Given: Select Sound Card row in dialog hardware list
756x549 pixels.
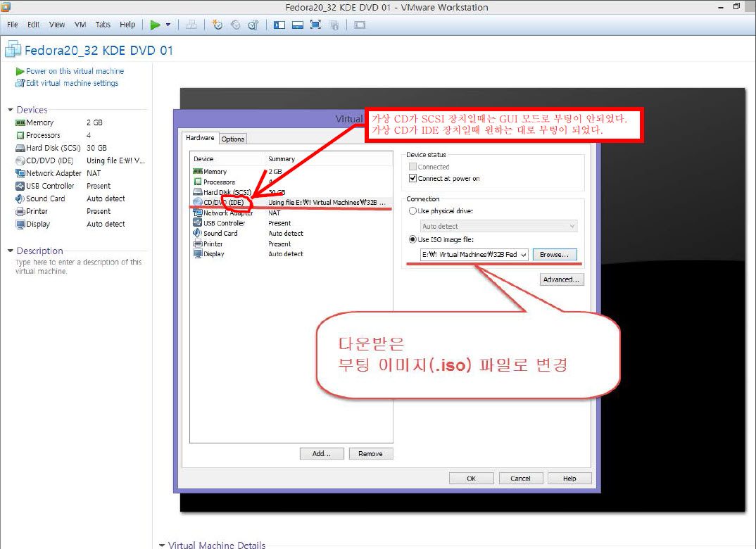Looking at the screenshot, I should coord(291,233).
